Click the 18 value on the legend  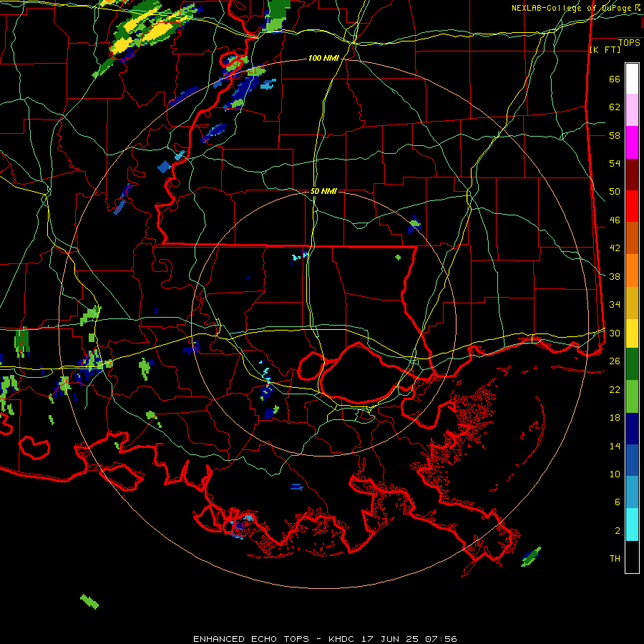[x=615, y=418]
